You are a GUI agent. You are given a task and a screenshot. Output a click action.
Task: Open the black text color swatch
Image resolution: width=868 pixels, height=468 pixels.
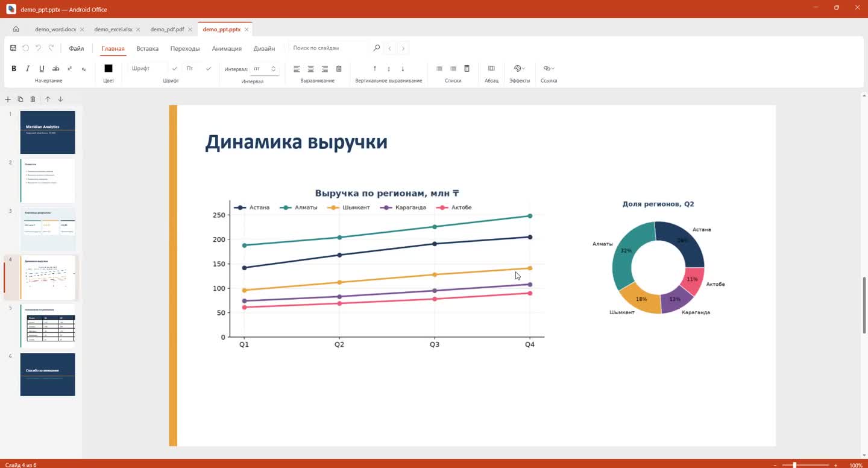click(108, 69)
